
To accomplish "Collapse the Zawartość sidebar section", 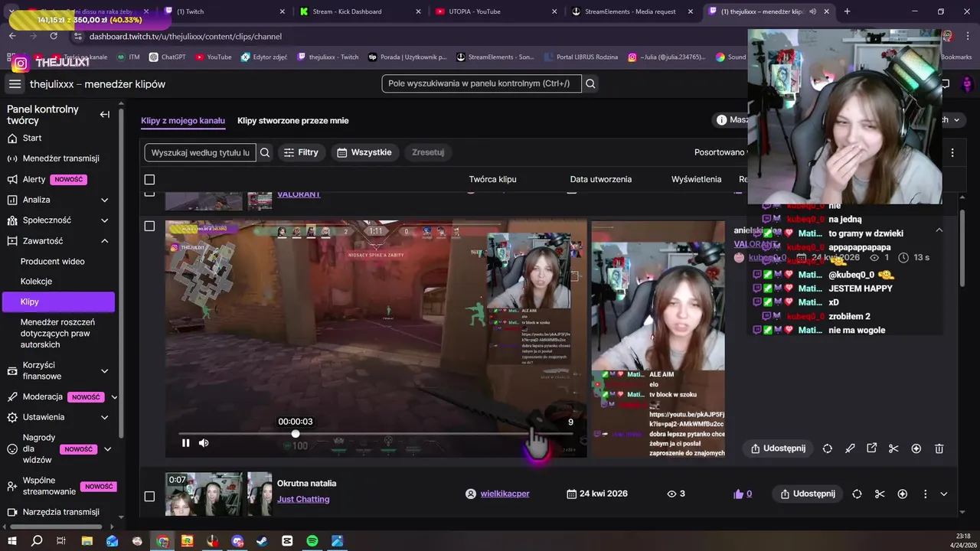I will pyautogui.click(x=105, y=241).
